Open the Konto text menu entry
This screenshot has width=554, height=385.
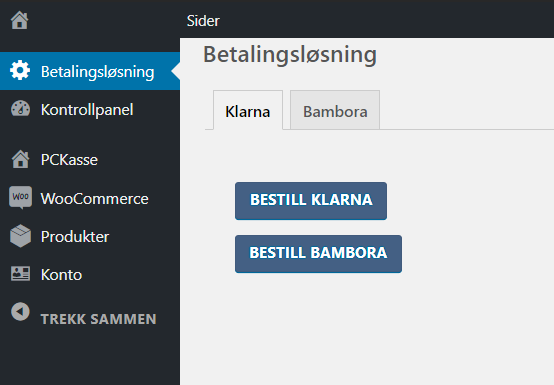click(x=61, y=275)
